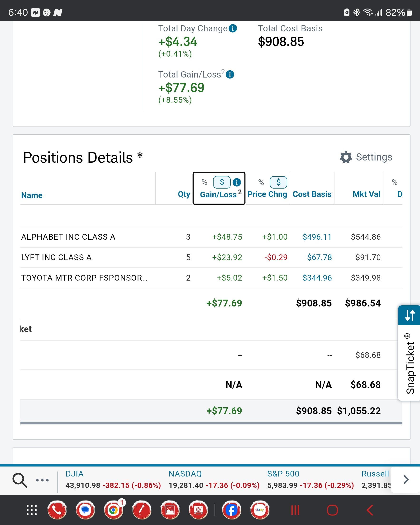Image resolution: width=420 pixels, height=525 pixels.
Task: Open Positions Details settings gear
Action: (346, 157)
